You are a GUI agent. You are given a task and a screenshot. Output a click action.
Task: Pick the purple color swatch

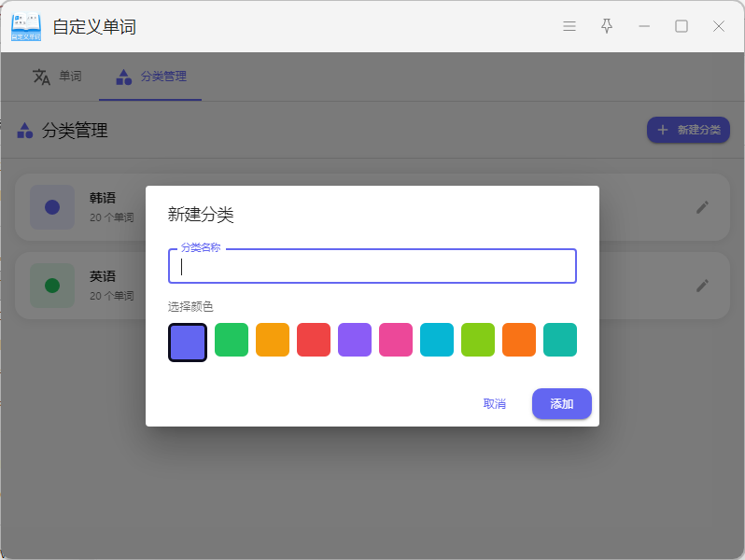point(355,340)
